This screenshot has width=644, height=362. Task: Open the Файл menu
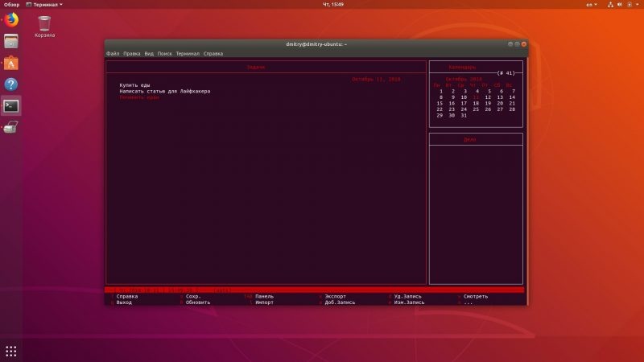113,53
